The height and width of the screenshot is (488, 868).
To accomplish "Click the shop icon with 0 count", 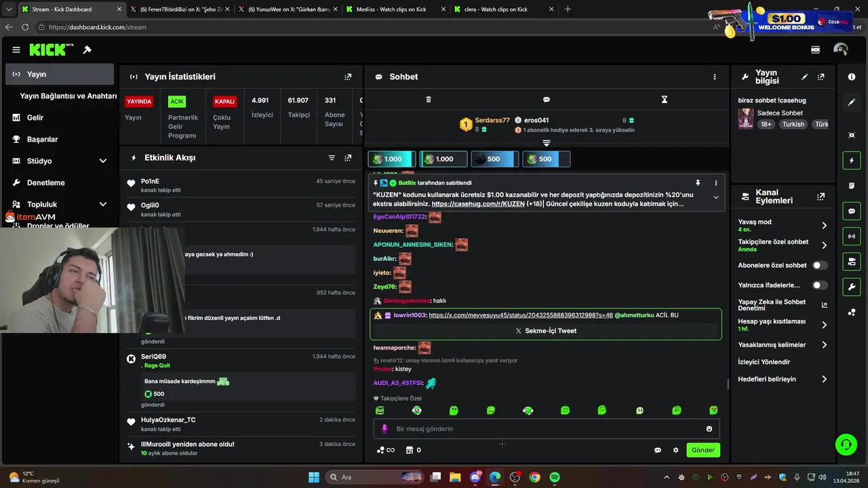I will point(413,450).
